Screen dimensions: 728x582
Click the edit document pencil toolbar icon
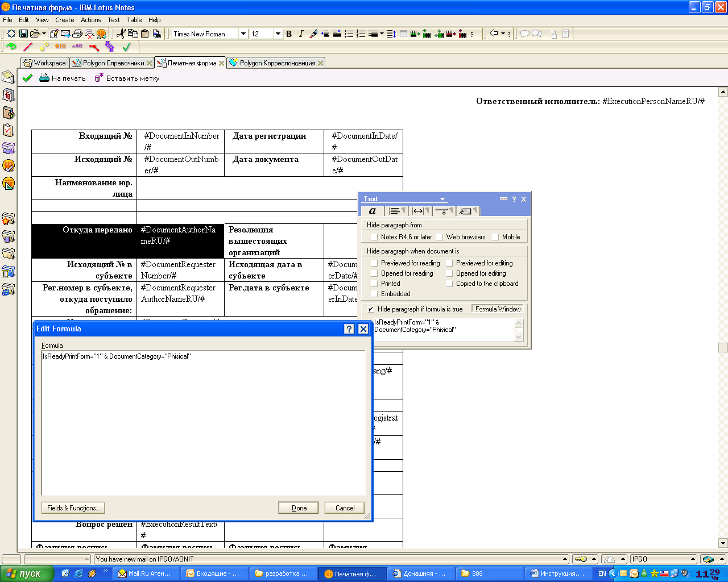tap(54, 34)
